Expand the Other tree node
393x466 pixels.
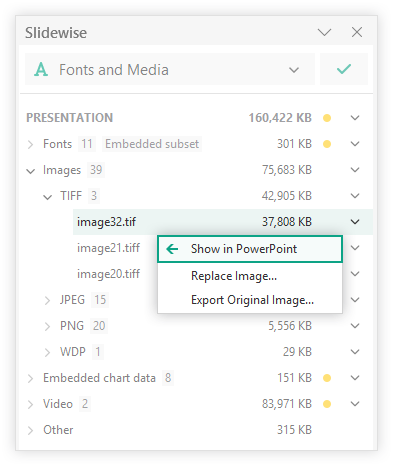[30, 430]
